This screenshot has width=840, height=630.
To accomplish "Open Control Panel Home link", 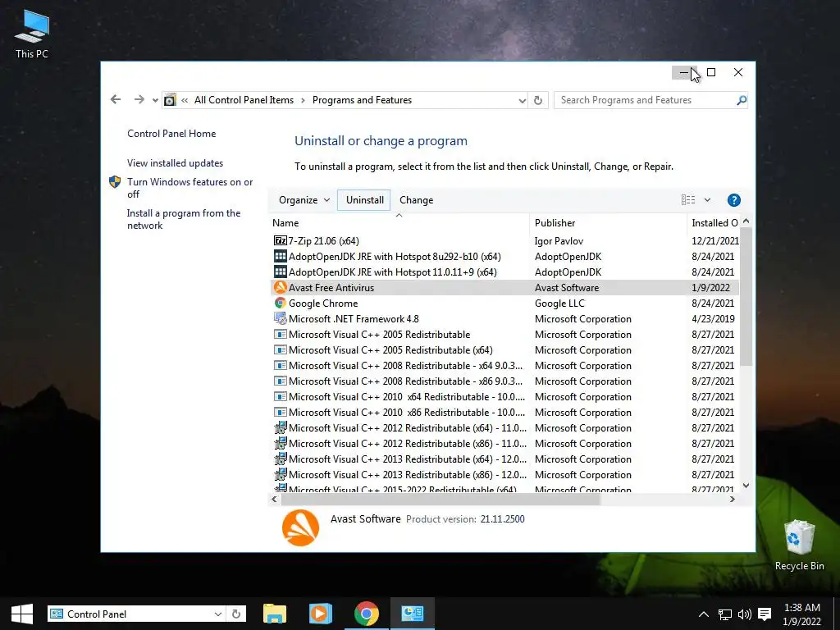I will click(x=171, y=134).
